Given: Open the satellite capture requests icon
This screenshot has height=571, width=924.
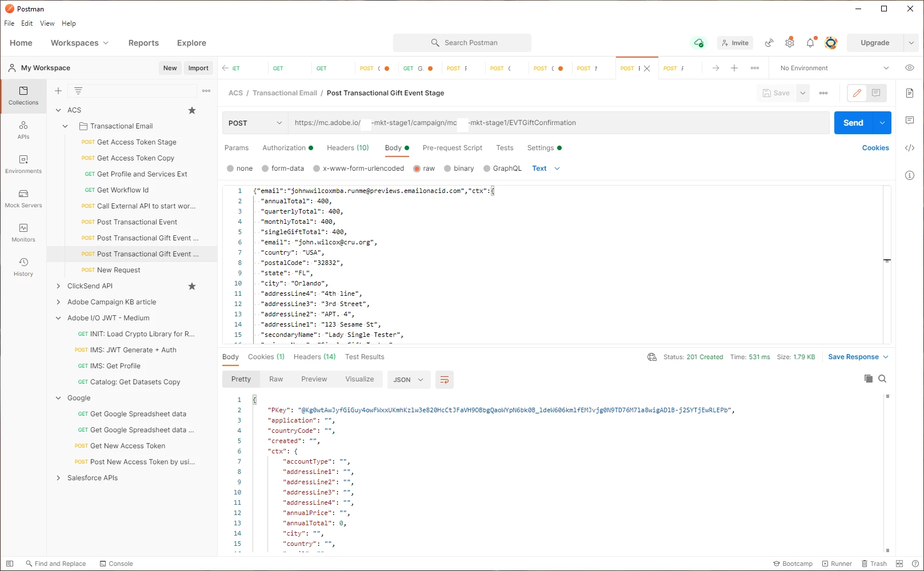Looking at the screenshot, I should [x=770, y=43].
